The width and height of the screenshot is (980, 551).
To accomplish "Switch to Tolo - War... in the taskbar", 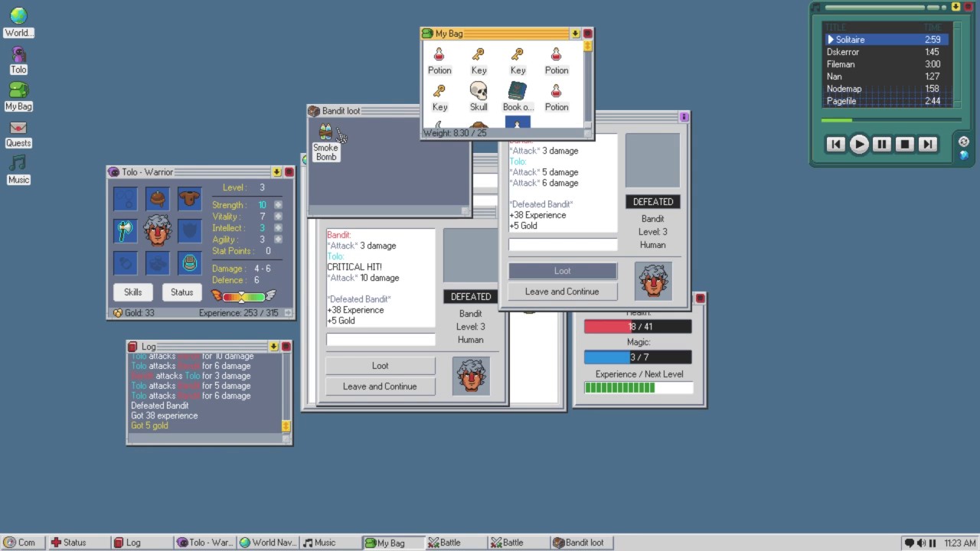I will point(204,543).
